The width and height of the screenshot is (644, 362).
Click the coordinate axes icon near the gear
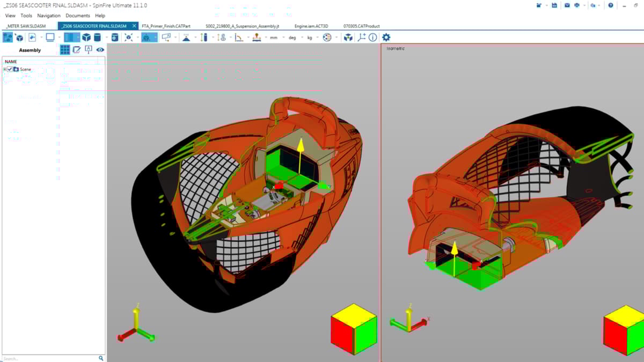click(x=362, y=38)
